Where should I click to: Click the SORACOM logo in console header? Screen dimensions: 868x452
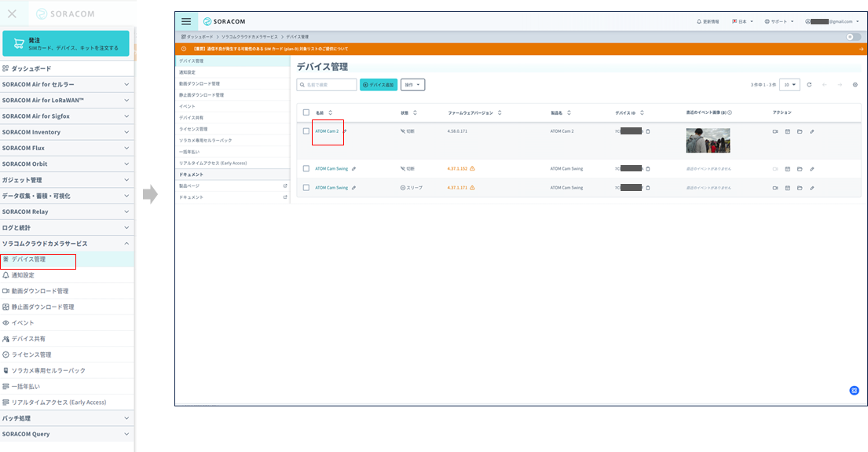(x=224, y=21)
